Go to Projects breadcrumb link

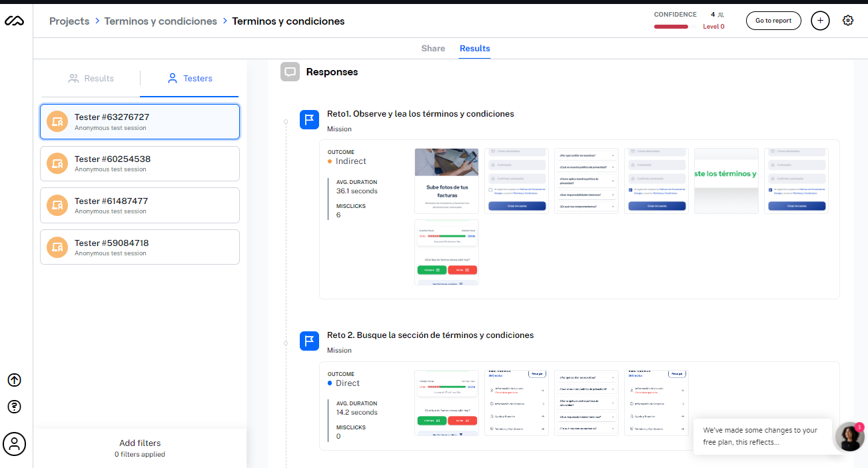(69, 21)
